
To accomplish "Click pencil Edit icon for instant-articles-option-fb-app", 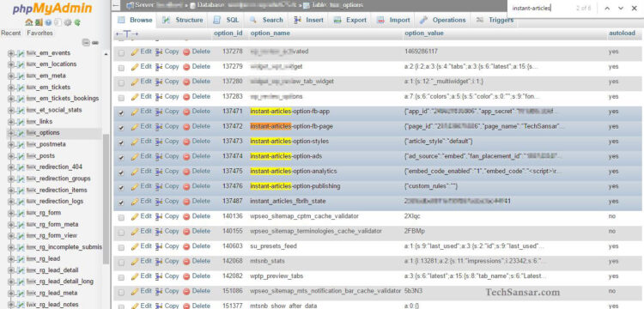I will tap(135, 112).
